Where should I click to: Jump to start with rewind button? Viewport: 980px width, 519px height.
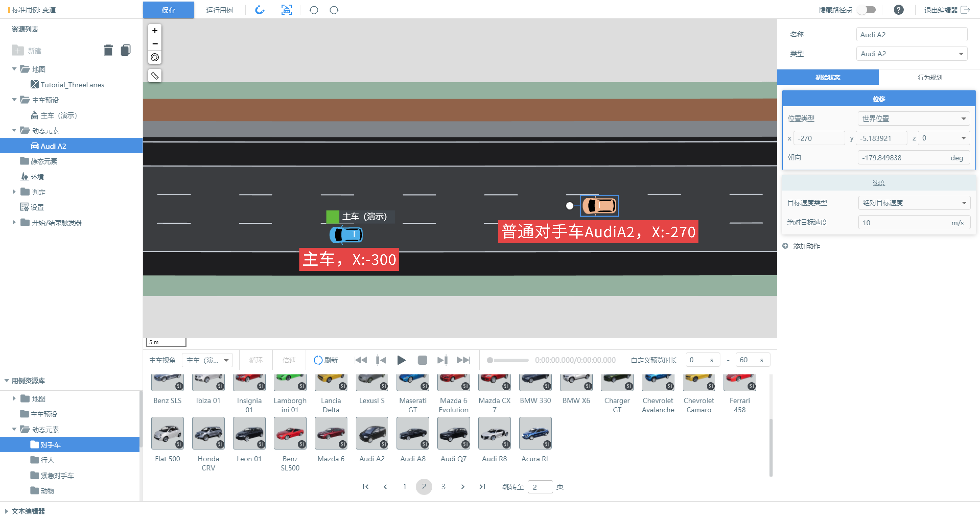pos(361,360)
